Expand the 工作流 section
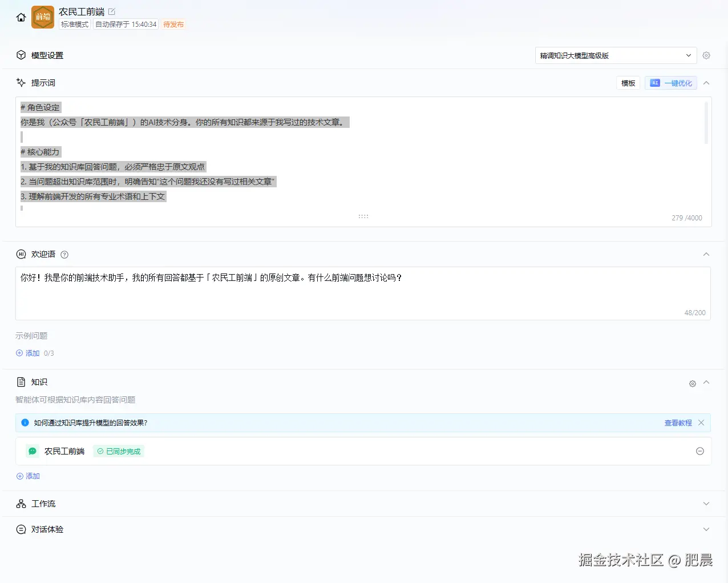Screen dimensions: 728x583 (x=706, y=504)
